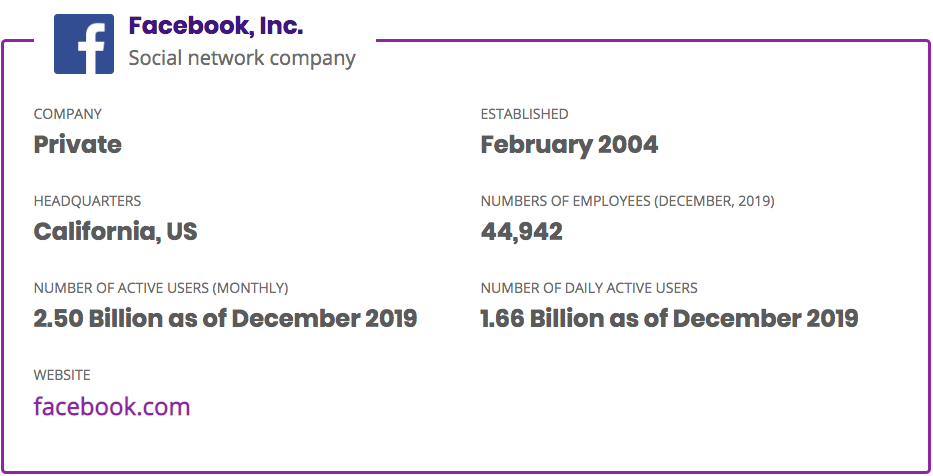
Task: Click the COMPANY label
Action: (68, 114)
